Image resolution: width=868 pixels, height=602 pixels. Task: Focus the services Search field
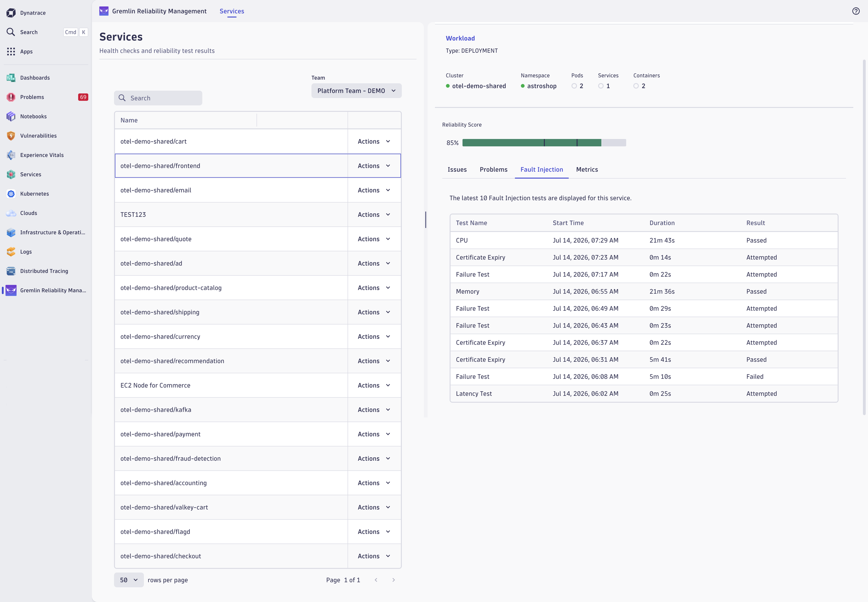(x=158, y=98)
